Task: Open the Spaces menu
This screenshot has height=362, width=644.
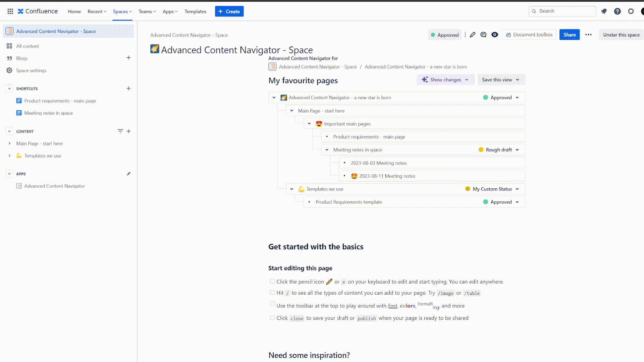Action: (x=122, y=11)
